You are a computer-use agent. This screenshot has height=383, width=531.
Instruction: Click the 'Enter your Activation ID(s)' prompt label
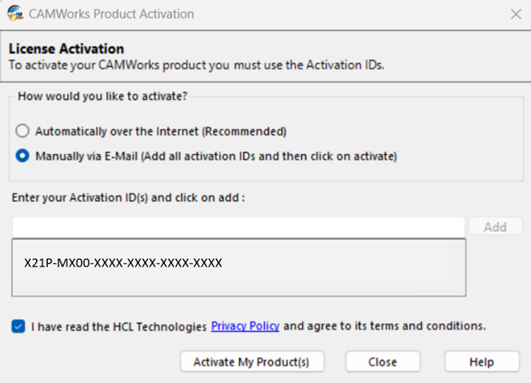click(128, 197)
